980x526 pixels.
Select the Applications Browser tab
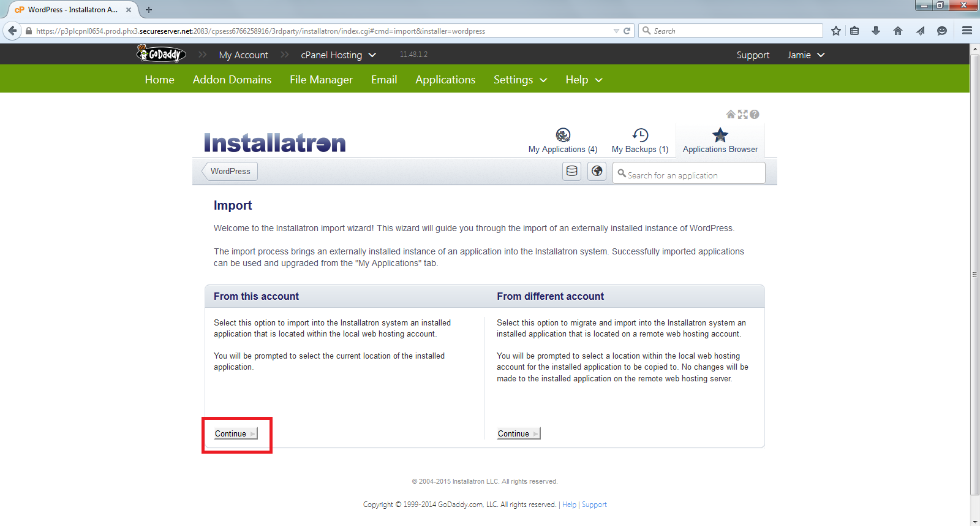click(720, 141)
